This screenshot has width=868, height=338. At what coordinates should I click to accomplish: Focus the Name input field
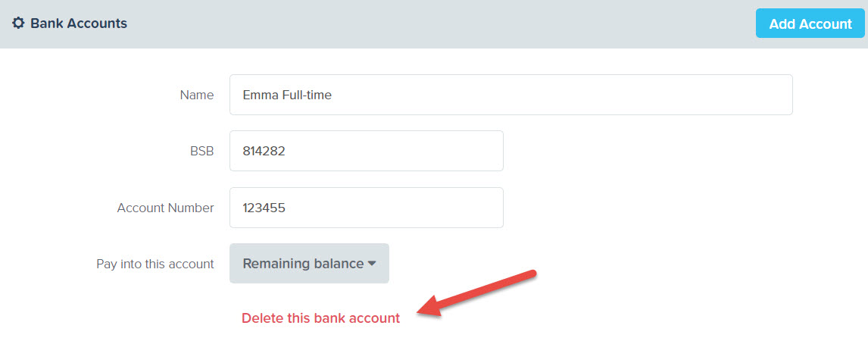pyautogui.click(x=511, y=95)
